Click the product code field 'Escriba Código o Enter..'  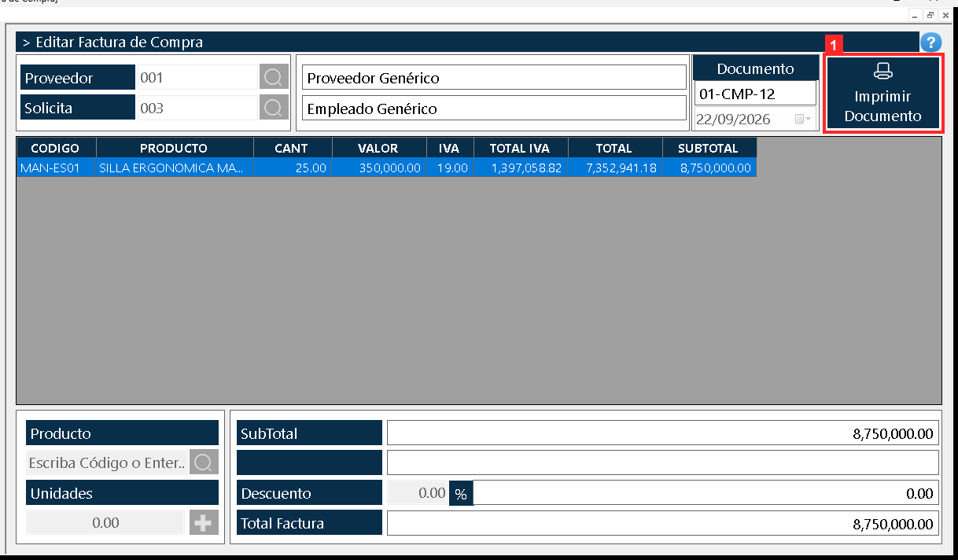pos(107,462)
